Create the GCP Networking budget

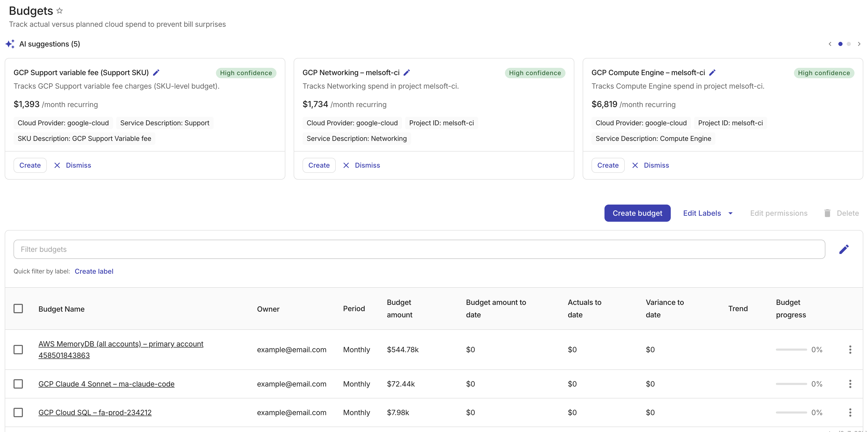tap(319, 165)
